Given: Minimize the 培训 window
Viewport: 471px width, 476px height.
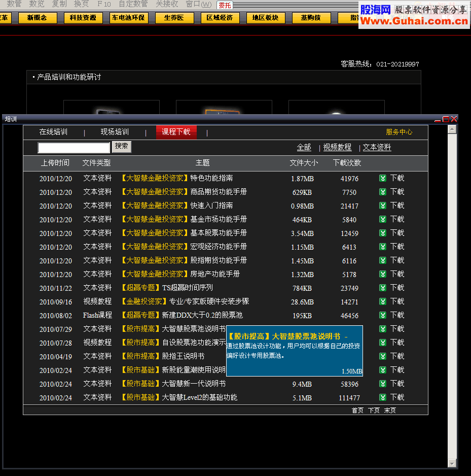Looking at the screenshot, I should [x=438, y=120].
